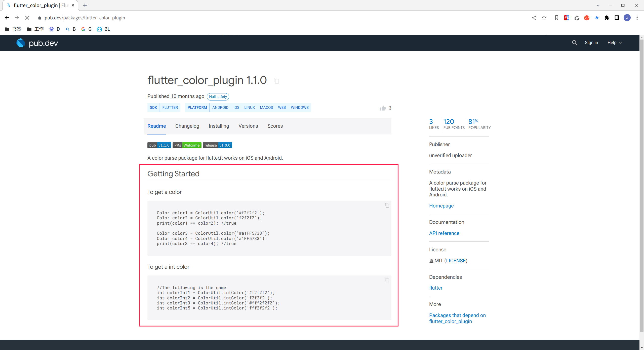Switch to the Readme tab

[156, 126]
